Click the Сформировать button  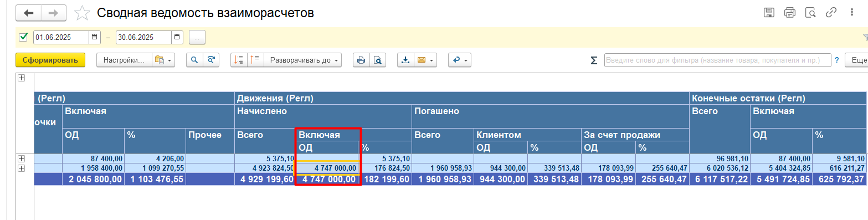click(50, 60)
